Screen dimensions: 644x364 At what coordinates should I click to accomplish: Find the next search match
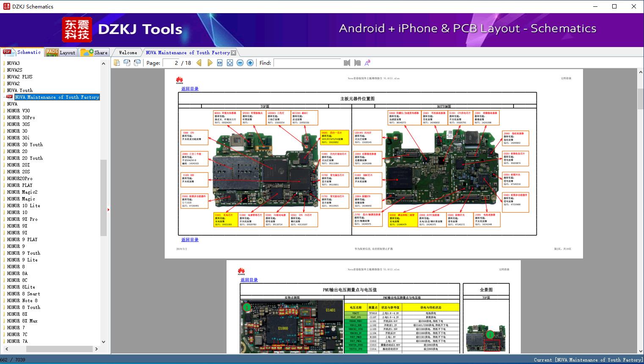pos(357,63)
